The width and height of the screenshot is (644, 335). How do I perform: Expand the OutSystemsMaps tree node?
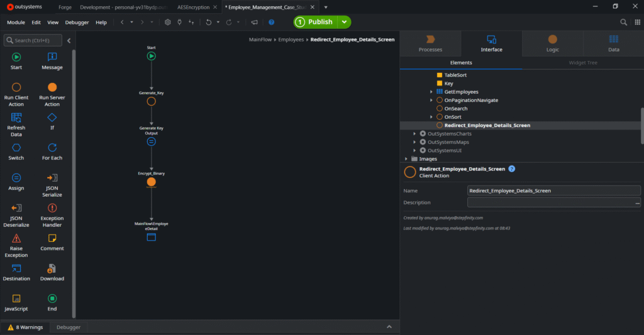click(414, 142)
